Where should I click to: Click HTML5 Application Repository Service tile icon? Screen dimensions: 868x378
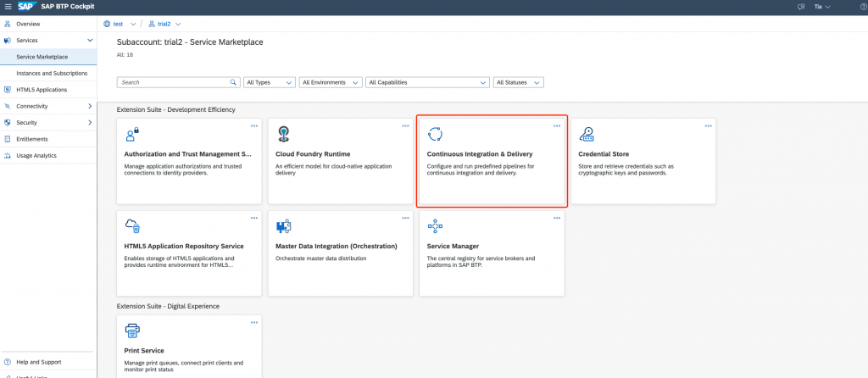pos(132,225)
